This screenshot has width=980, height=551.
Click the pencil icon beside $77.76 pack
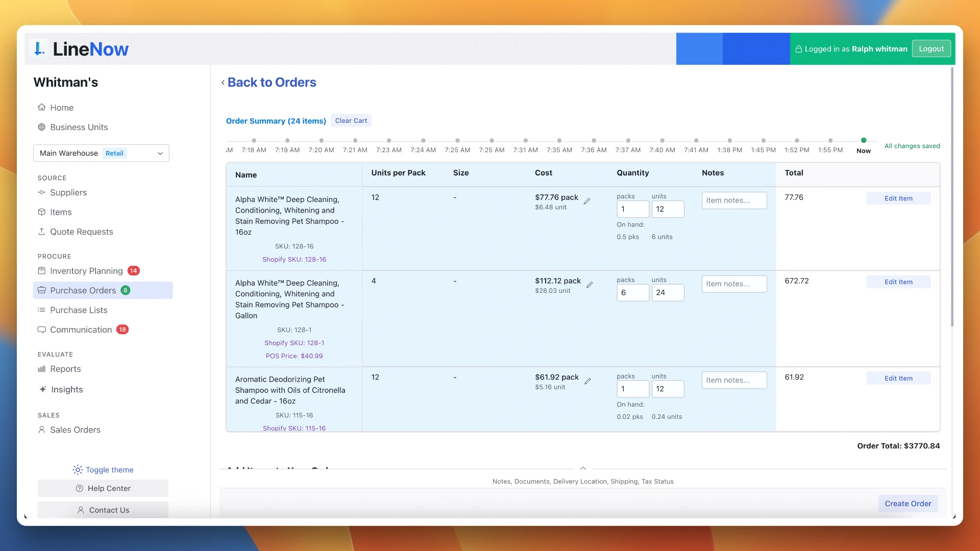coord(587,201)
